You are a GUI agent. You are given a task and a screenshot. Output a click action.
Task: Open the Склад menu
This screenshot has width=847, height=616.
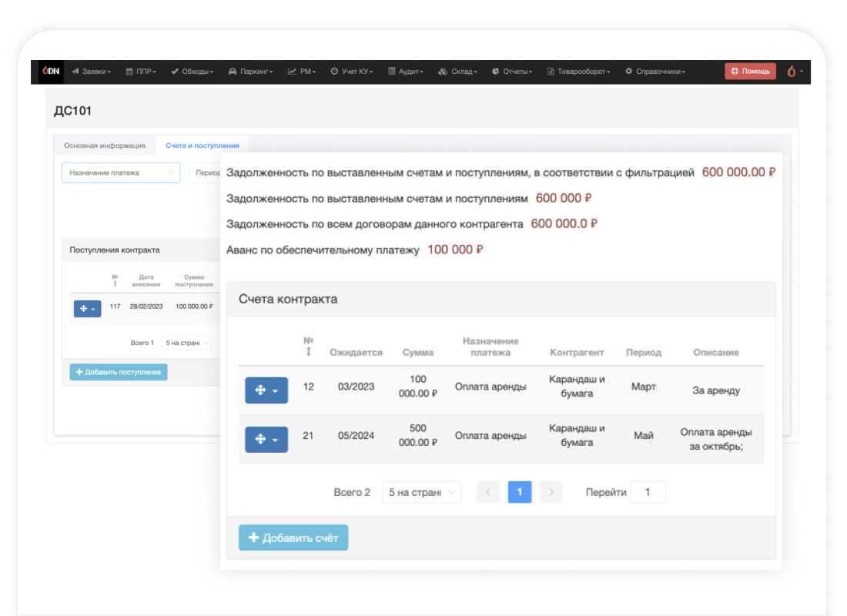coord(457,72)
